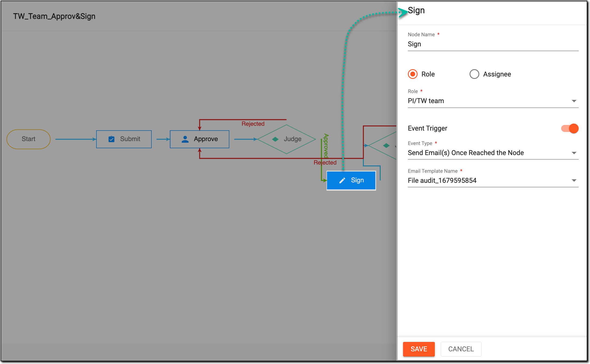The image size is (590, 364).
Task: Click the person icon in the Approve node
Action: pyautogui.click(x=185, y=139)
